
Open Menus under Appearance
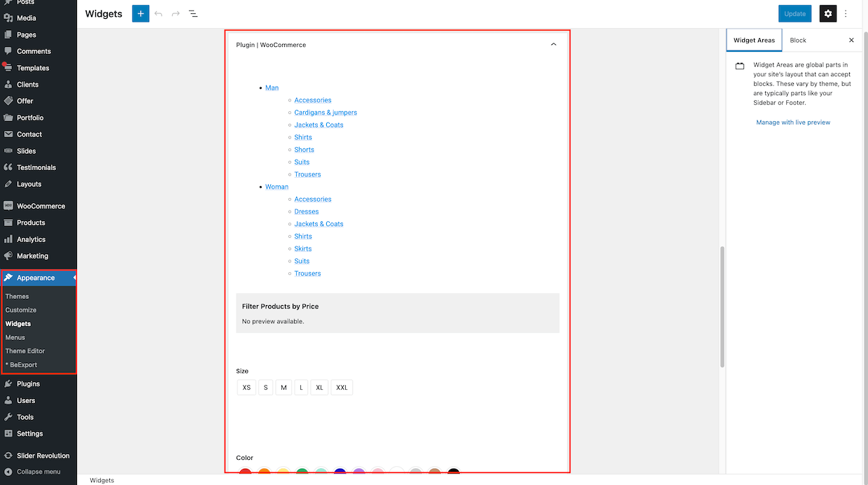click(15, 337)
